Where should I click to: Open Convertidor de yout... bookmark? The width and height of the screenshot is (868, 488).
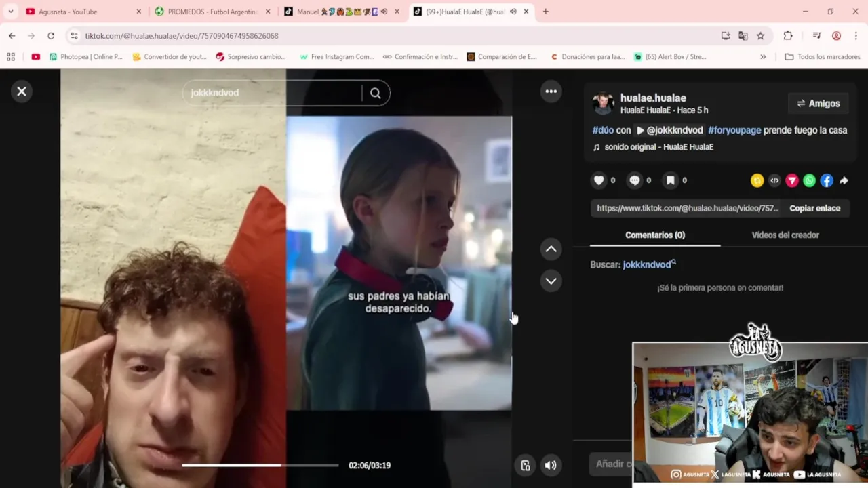[x=170, y=57]
